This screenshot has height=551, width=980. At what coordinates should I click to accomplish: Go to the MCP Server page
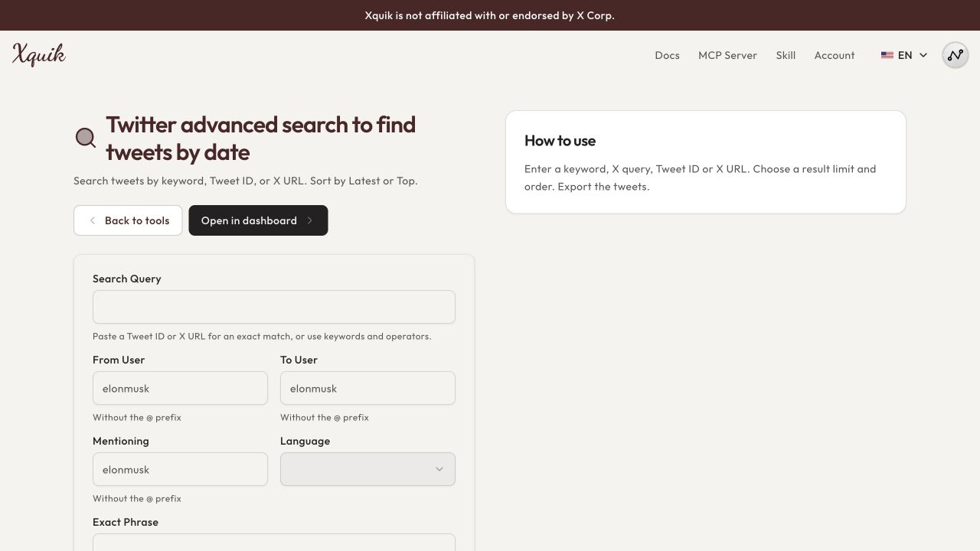[x=727, y=55]
